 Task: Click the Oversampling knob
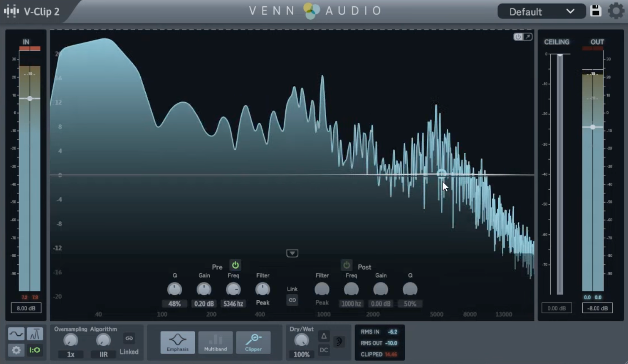(x=71, y=340)
